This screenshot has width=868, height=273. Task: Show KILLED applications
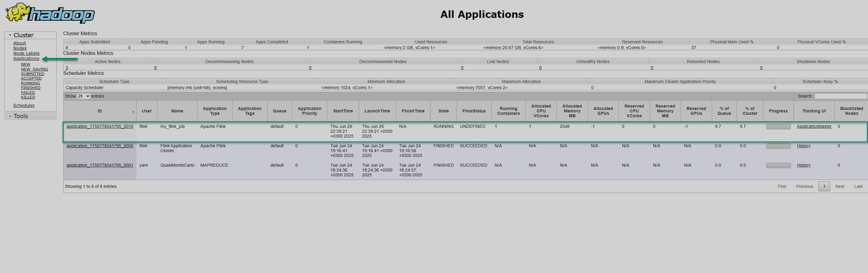(x=28, y=97)
